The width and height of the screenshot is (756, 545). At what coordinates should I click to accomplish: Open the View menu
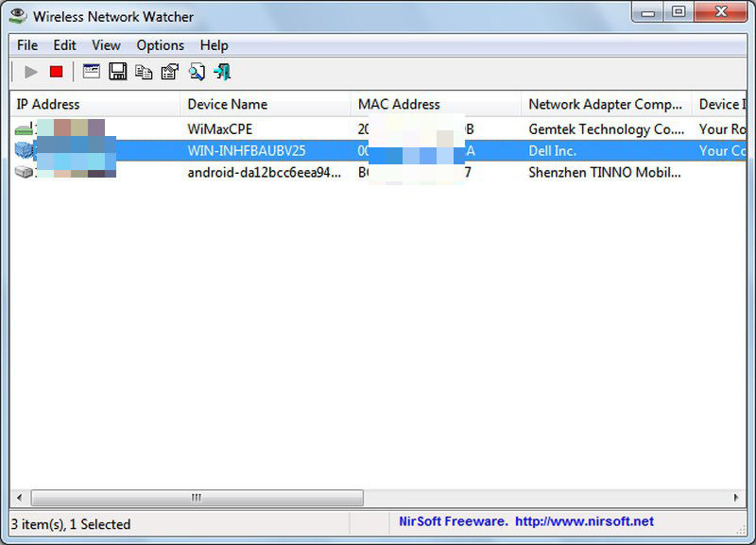pos(105,44)
